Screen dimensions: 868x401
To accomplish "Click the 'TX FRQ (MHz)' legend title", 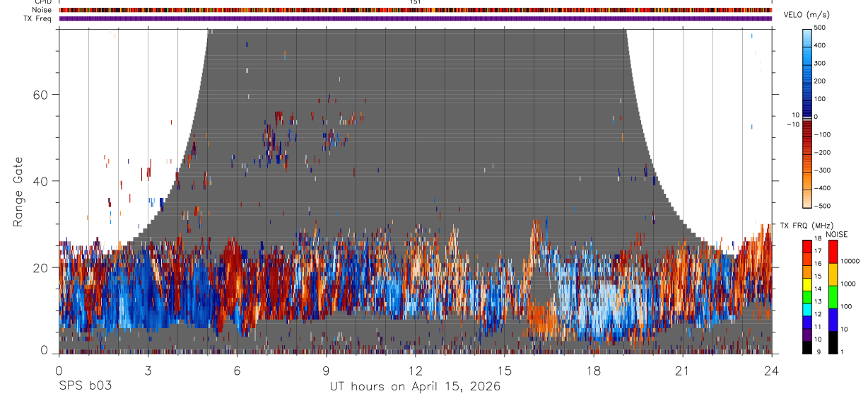I will pyautogui.click(x=806, y=226).
